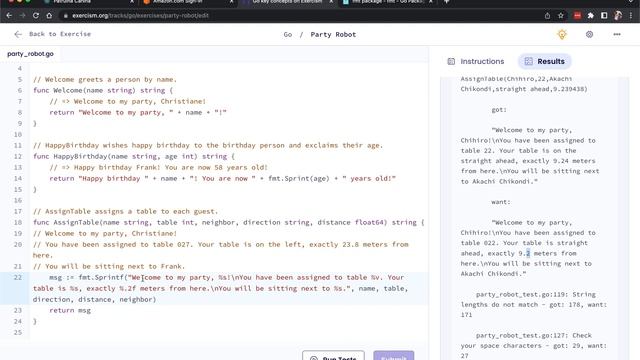Open the hints lightbulb icon
Image resolution: width=640 pixels, height=360 pixels.
(562, 34)
